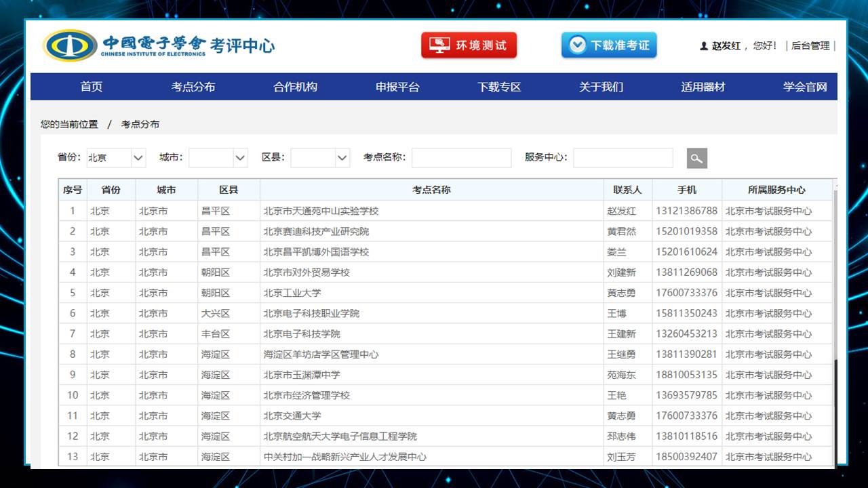The image size is (868, 488).
Task: Select row 北京市对外贸易学校
Action: click(446, 272)
